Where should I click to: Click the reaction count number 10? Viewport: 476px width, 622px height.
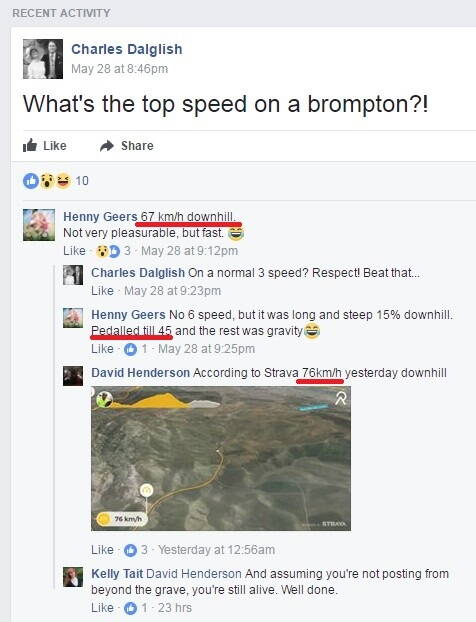[82, 181]
